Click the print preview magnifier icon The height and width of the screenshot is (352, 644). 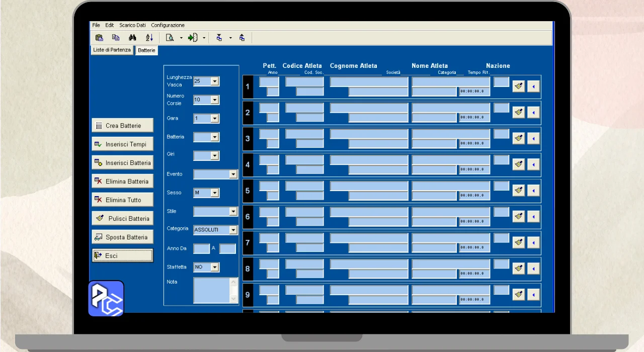click(x=170, y=38)
